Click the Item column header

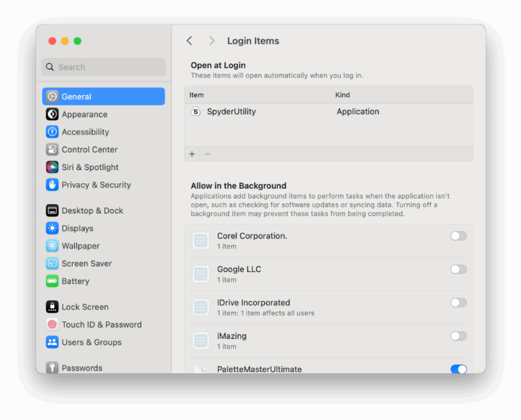tap(196, 95)
